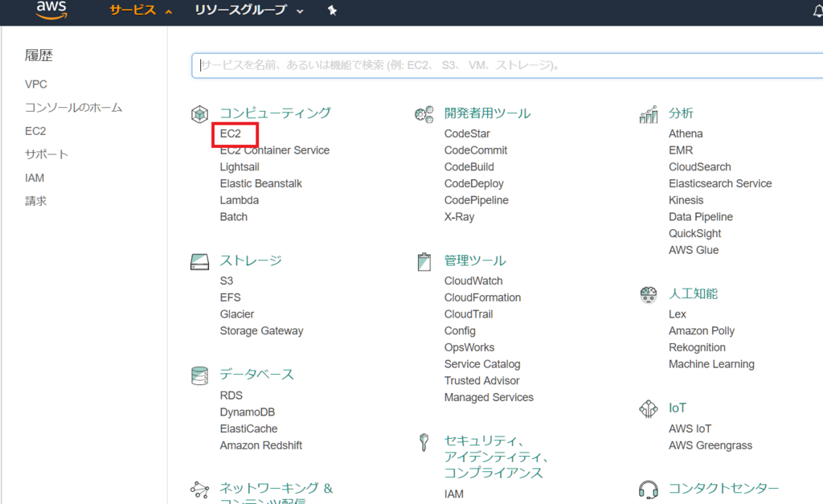Open CodeDeploy
823x504 pixels.
tap(474, 184)
